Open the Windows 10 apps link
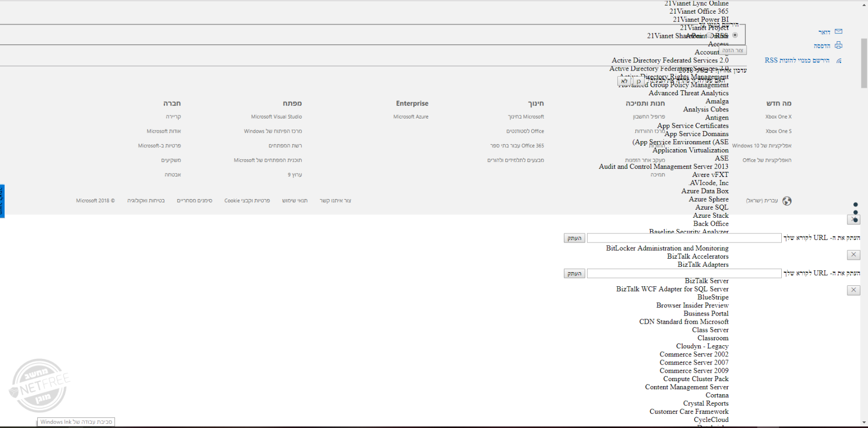This screenshot has height=428, width=868. coord(762,146)
